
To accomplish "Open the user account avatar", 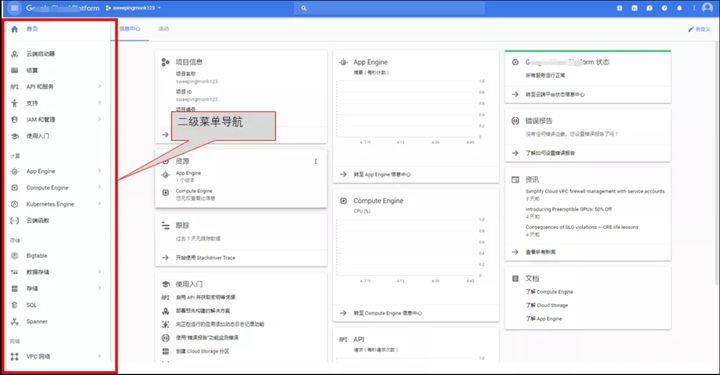I will tap(707, 8).
